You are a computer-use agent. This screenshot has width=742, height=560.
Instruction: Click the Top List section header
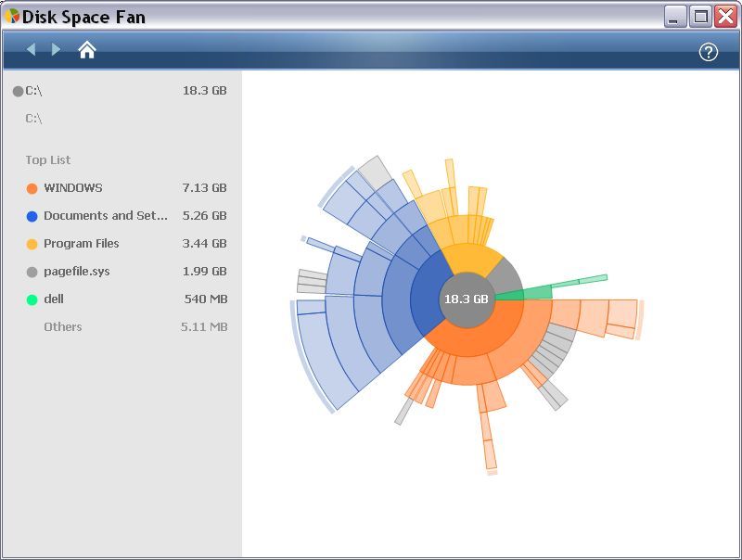47,159
